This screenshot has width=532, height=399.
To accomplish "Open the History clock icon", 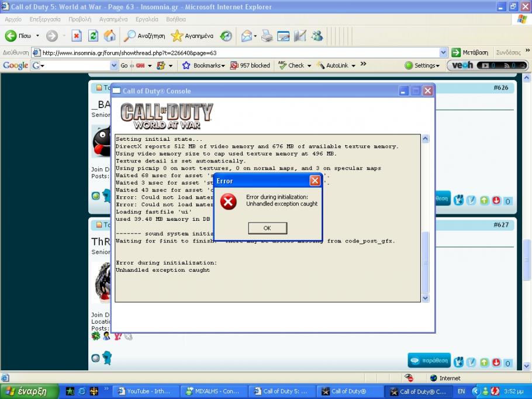I will (226, 36).
